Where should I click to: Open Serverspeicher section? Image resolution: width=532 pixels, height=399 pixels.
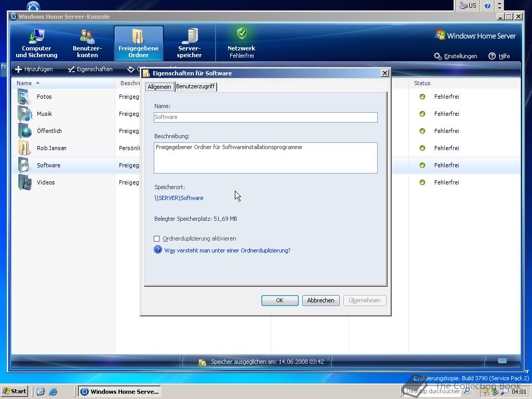[189, 44]
